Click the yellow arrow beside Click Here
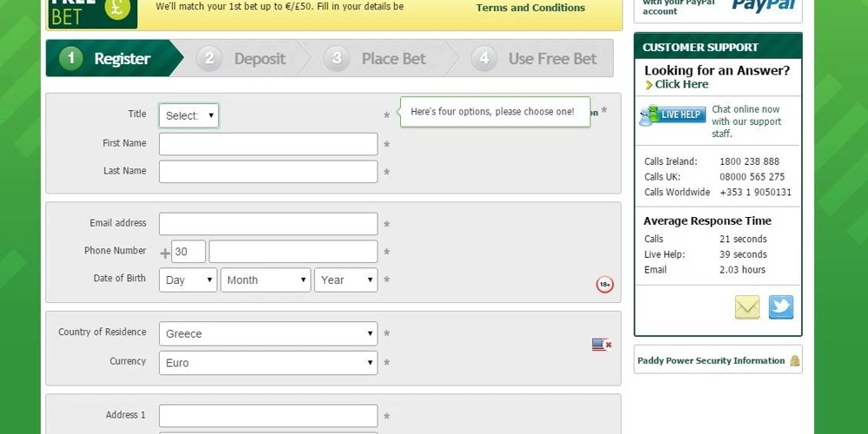Viewport: 868px width, 434px height. point(648,85)
